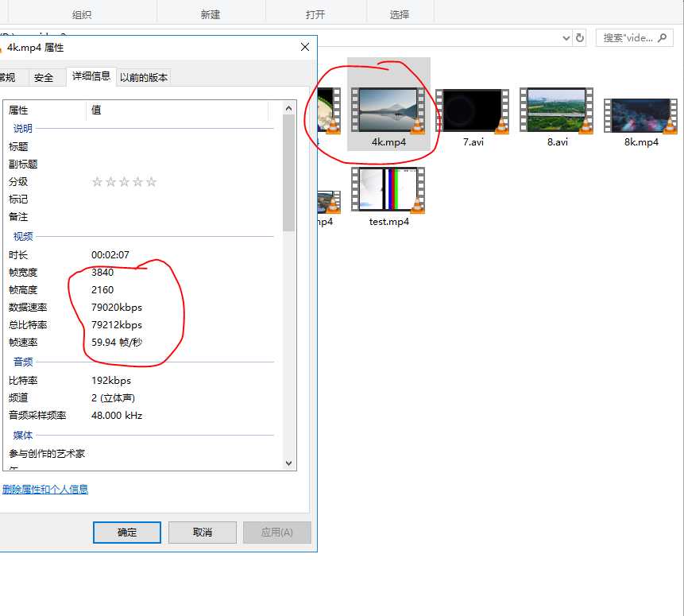The height and width of the screenshot is (616, 684).
Task: Select the total bitrate value 79212kbps
Action: point(117,325)
